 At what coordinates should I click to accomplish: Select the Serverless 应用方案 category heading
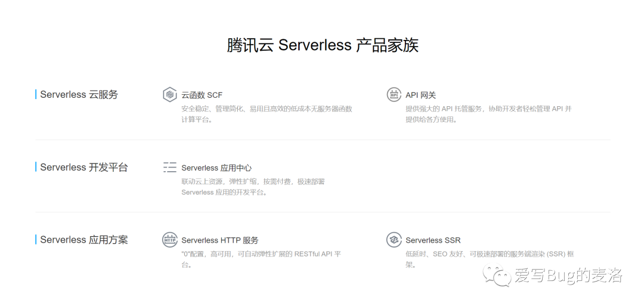pyautogui.click(x=84, y=240)
